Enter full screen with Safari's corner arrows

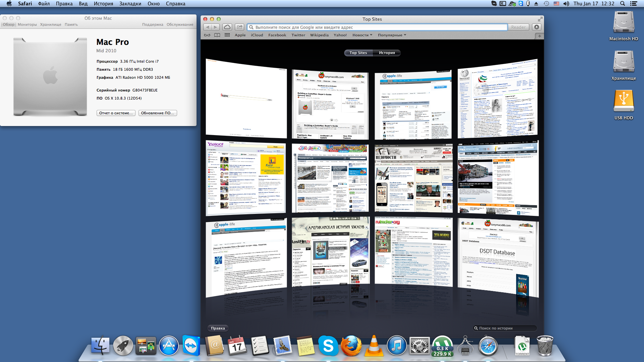pos(540,19)
